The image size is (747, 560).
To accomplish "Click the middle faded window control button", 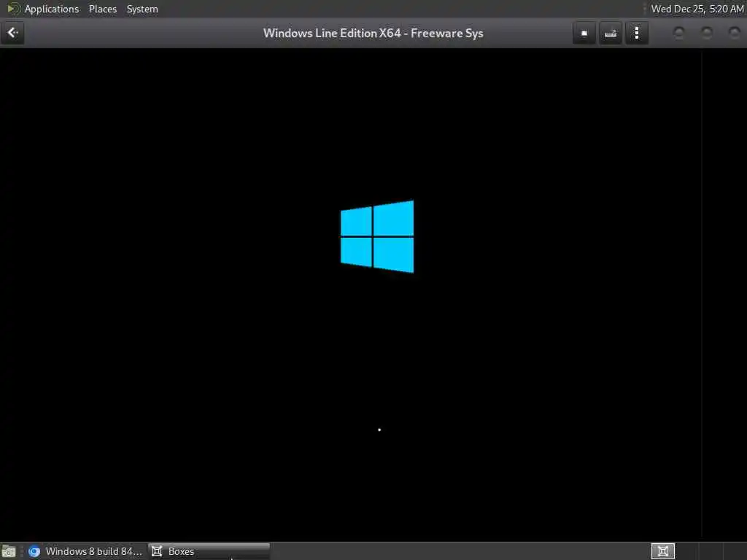I will pyautogui.click(x=707, y=33).
